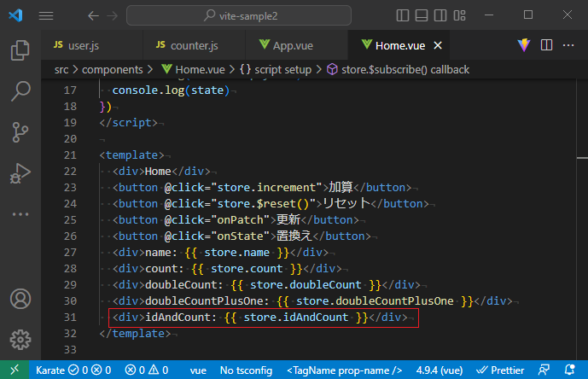Click line number 21 in the gutter
588x379 pixels.
(70, 155)
